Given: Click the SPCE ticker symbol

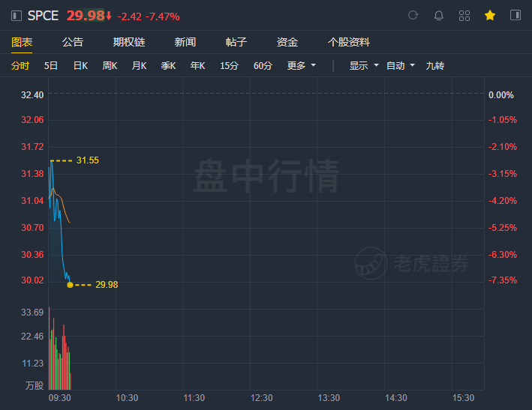Looking at the screenshot, I should click(x=43, y=16).
